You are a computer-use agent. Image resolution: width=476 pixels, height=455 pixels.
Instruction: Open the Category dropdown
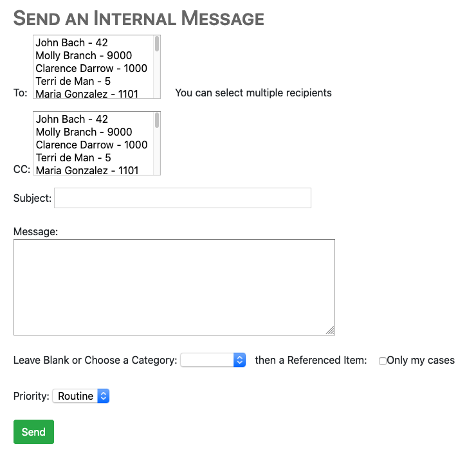click(213, 360)
